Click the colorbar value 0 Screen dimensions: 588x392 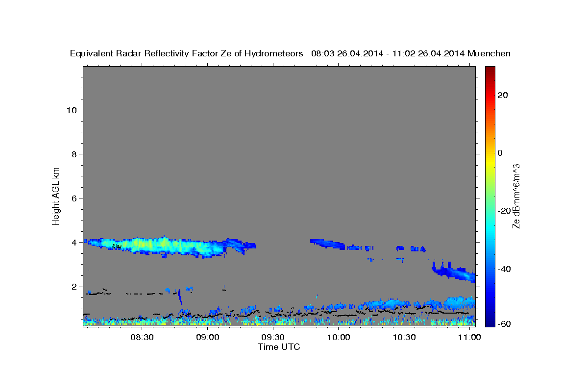click(x=500, y=153)
